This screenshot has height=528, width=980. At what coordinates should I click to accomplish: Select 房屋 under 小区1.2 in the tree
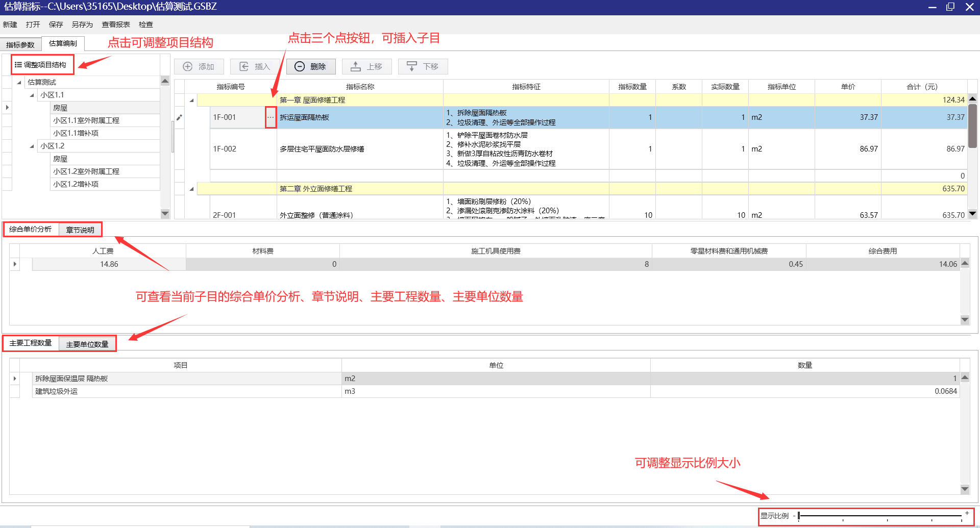[105, 159]
